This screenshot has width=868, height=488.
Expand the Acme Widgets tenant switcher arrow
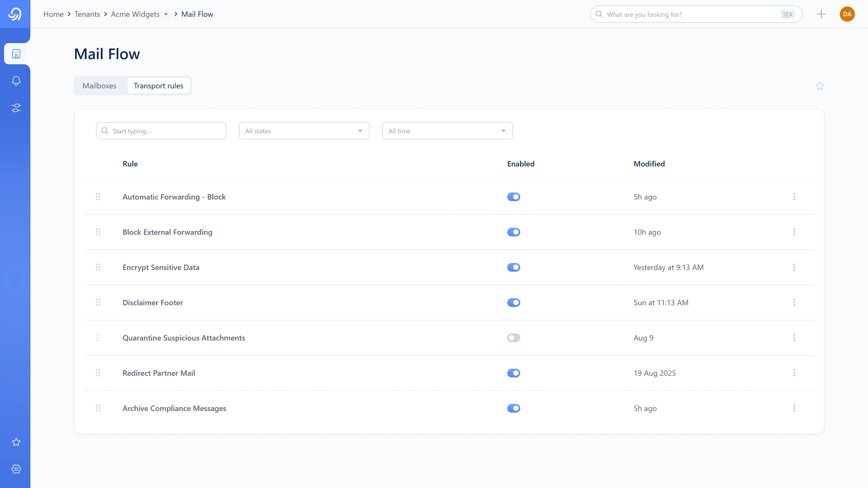[x=166, y=14]
